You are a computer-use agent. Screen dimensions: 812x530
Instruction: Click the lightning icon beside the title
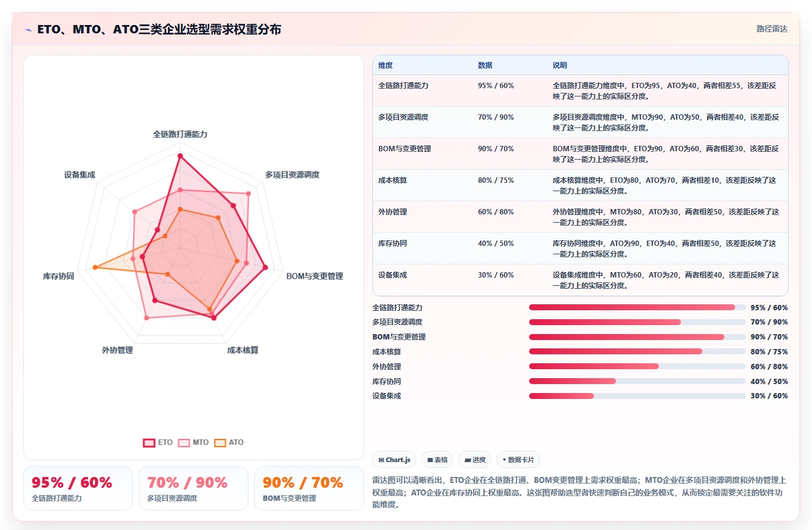[28, 30]
